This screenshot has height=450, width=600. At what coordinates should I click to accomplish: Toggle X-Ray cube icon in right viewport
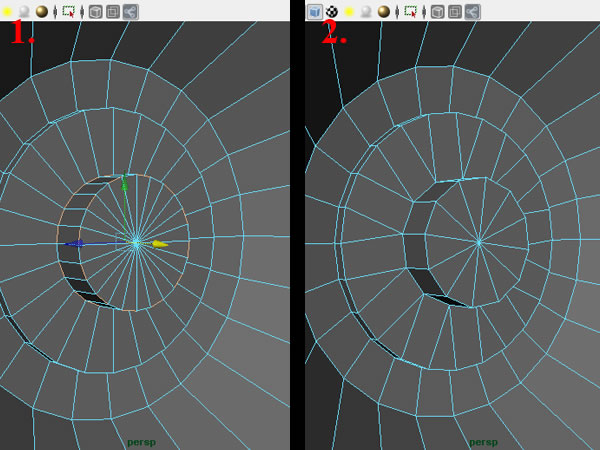[x=438, y=11]
